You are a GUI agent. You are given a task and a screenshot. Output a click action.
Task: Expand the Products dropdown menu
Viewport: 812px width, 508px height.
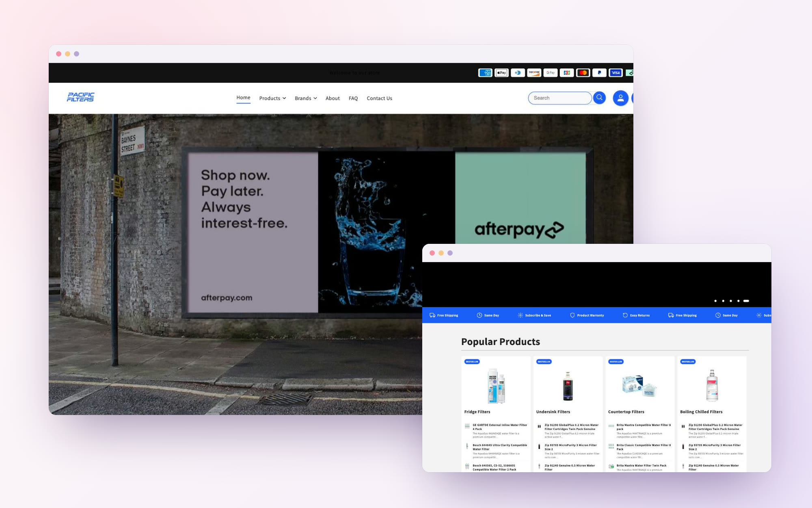(272, 98)
